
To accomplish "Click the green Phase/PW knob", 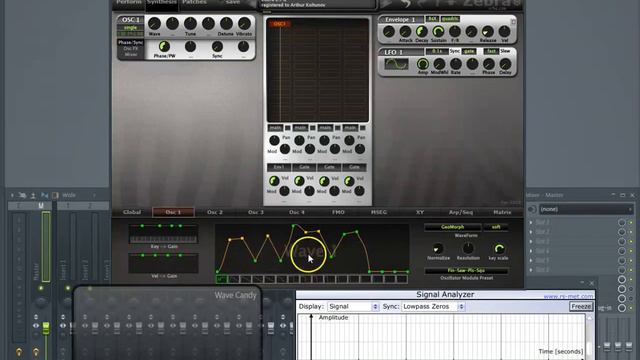I will 164,47.
